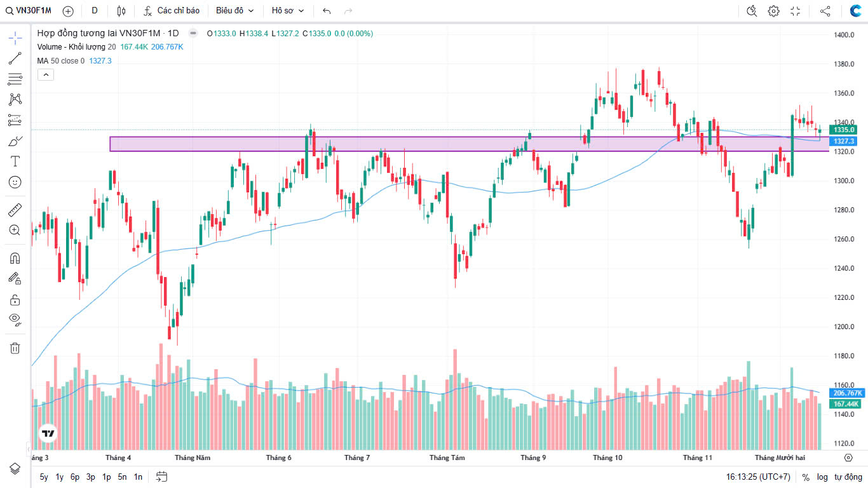Select the Text annotation tool
868x488 pixels.
point(15,161)
